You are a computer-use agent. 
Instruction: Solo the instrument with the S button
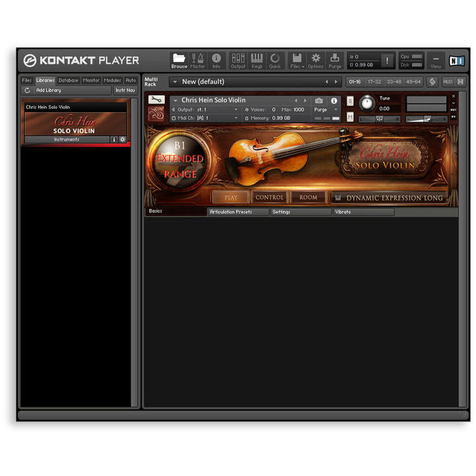tap(350, 101)
